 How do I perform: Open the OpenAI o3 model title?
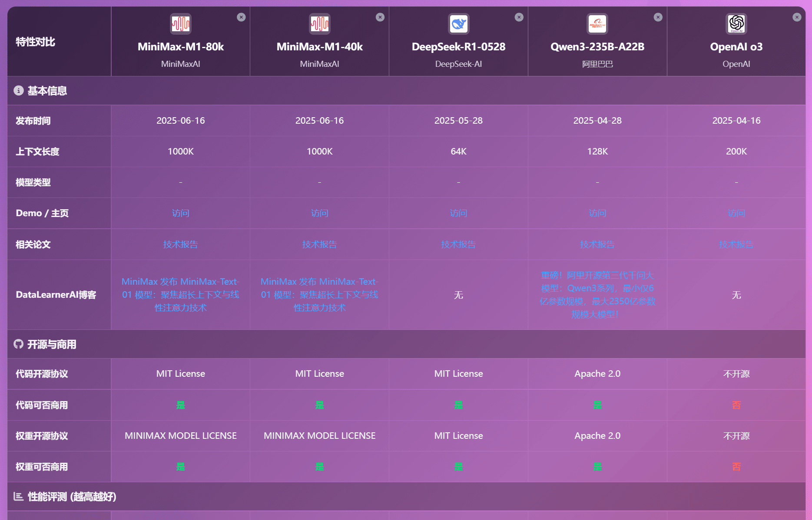(736, 46)
